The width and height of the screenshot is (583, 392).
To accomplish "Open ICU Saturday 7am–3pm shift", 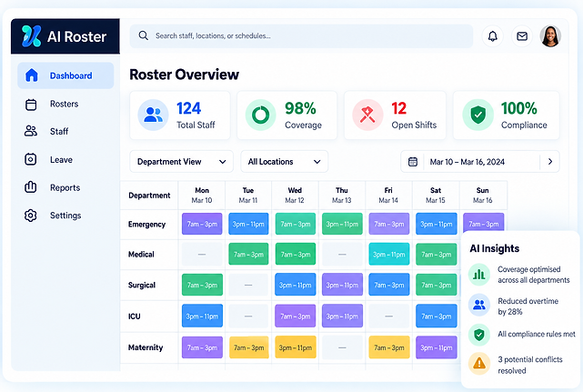I will tap(437, 316).
